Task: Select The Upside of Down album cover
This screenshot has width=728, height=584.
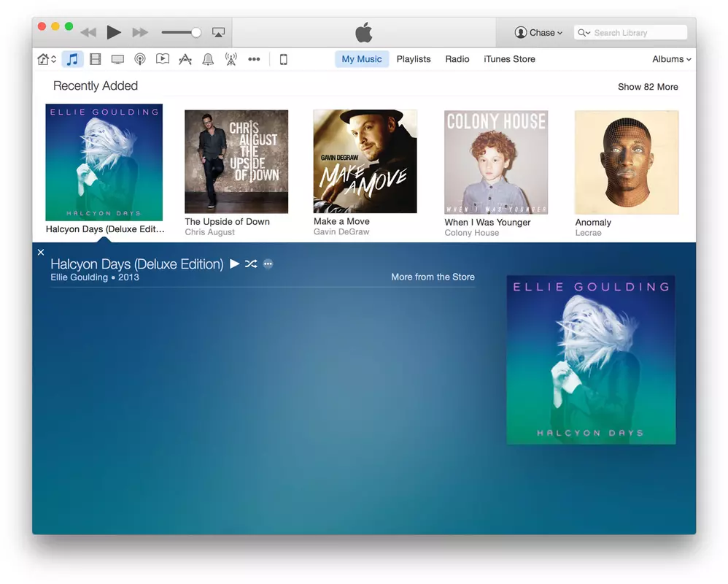Action: point(236,161)
